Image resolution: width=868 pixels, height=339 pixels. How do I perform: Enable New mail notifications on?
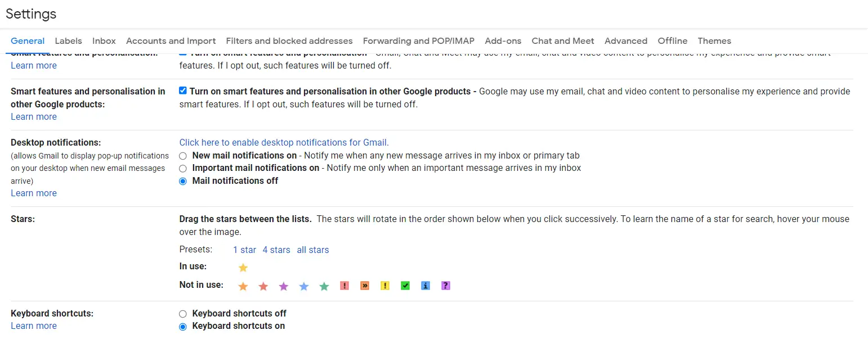point(182,156)
